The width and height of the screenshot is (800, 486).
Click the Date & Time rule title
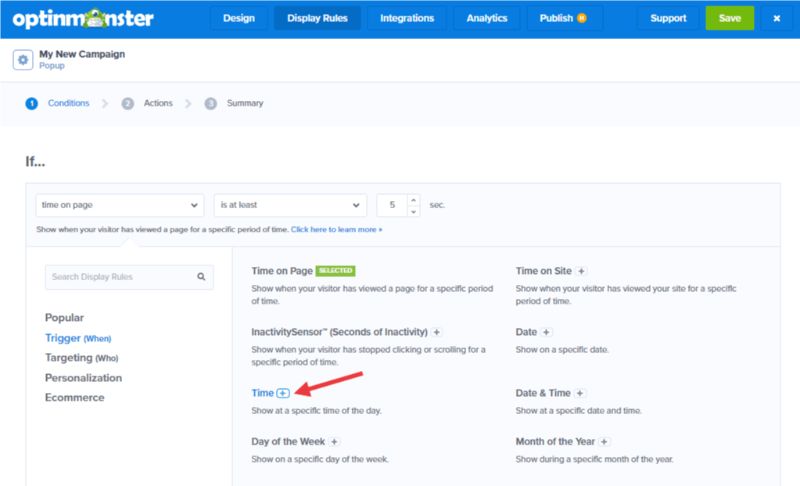click(x=543, y=393)
